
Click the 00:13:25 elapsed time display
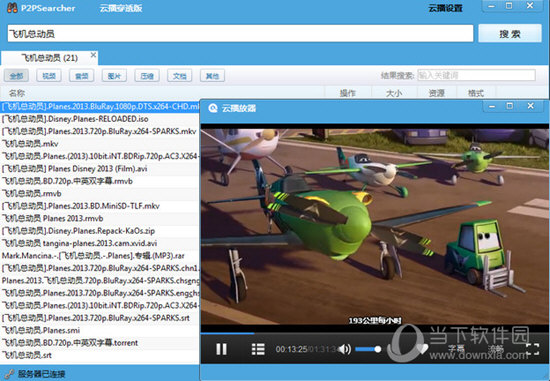point(291,349)
